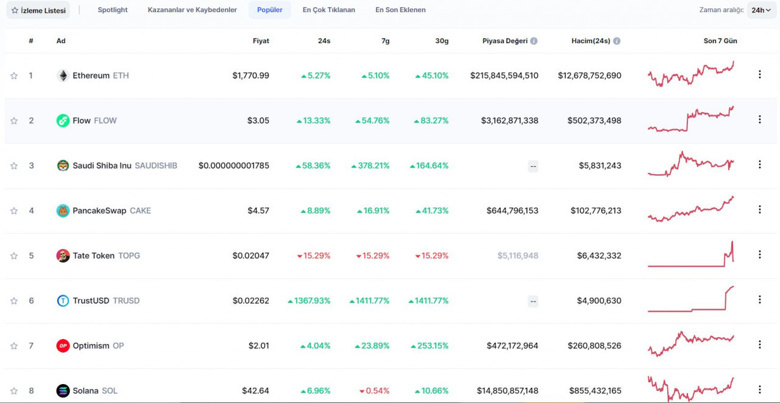Click info icon beside Piyasa Değeri
The width and height of the screenshot is (780, 403).
534,41
